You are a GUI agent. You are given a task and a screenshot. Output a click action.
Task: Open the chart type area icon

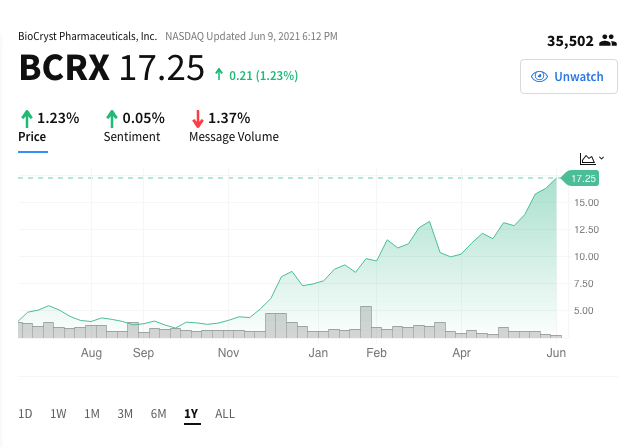[x=587, y=158]
